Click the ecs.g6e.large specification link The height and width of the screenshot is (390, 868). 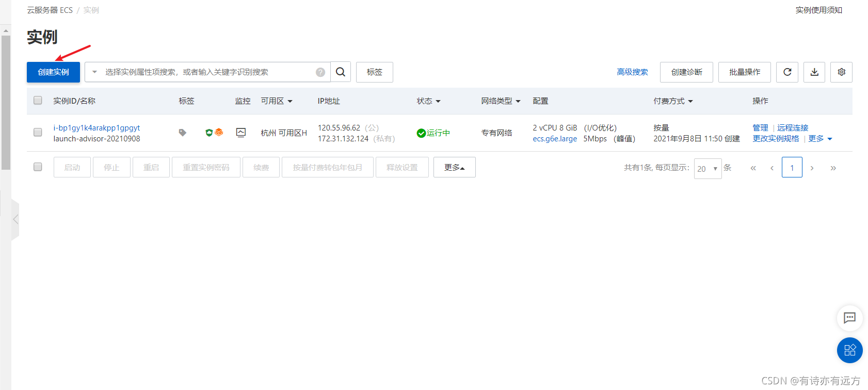tap(555, 139)
